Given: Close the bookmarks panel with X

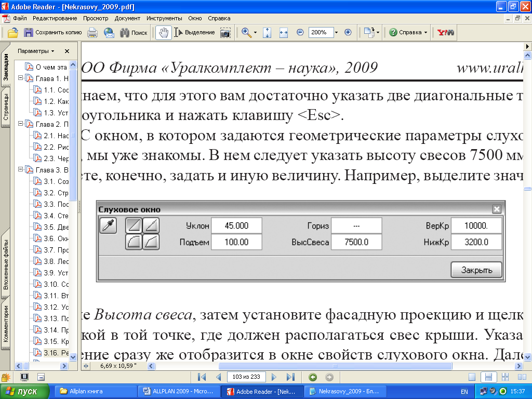Looking at the screenshot, I should click(x=67, y=51).
